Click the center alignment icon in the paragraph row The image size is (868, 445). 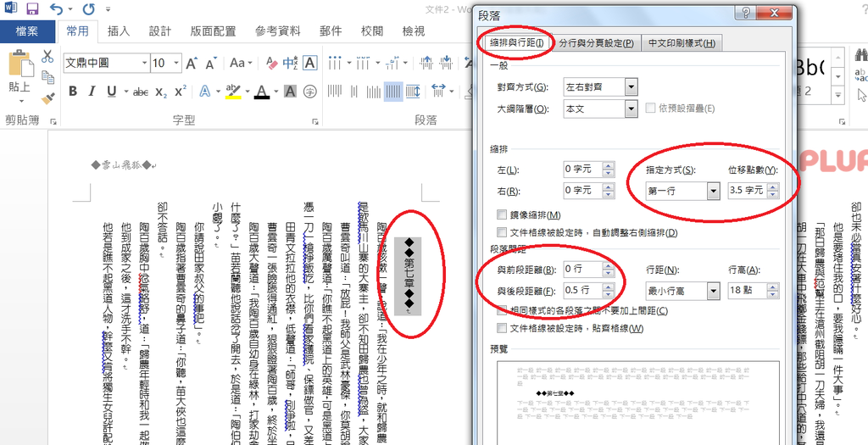click(353, 91)
